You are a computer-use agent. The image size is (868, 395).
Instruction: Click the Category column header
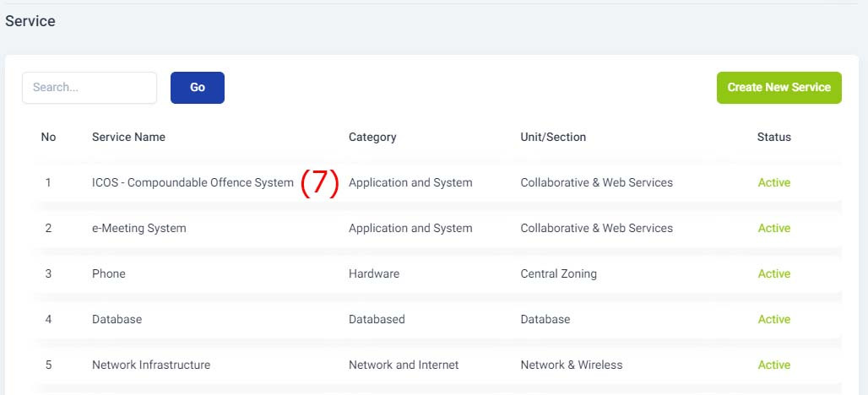372,138
